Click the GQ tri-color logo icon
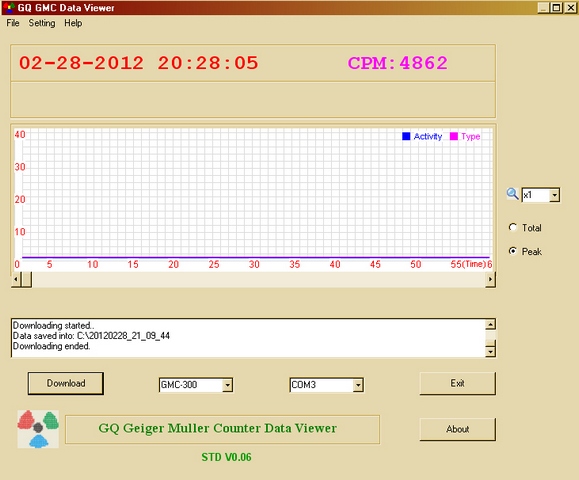The width and height of the screenshot is (579, 480). [x=38, y=429]
